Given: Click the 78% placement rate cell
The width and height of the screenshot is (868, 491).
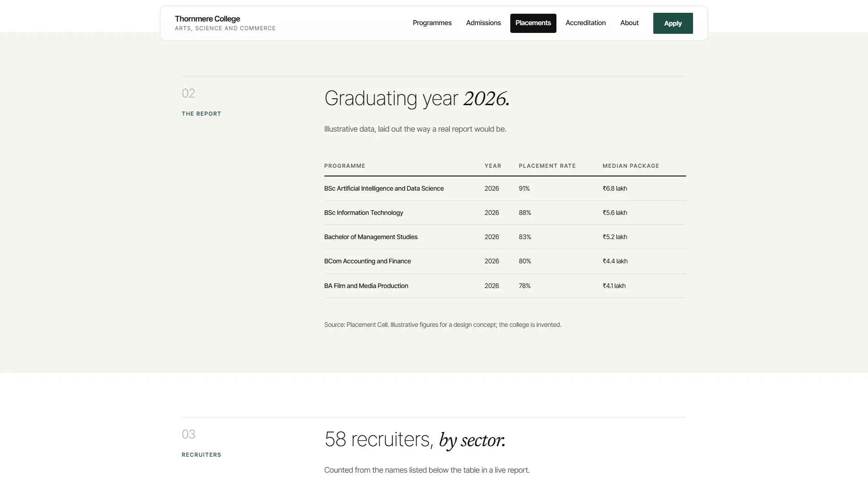Looking at the screenshot, I should tap(524, 286).
